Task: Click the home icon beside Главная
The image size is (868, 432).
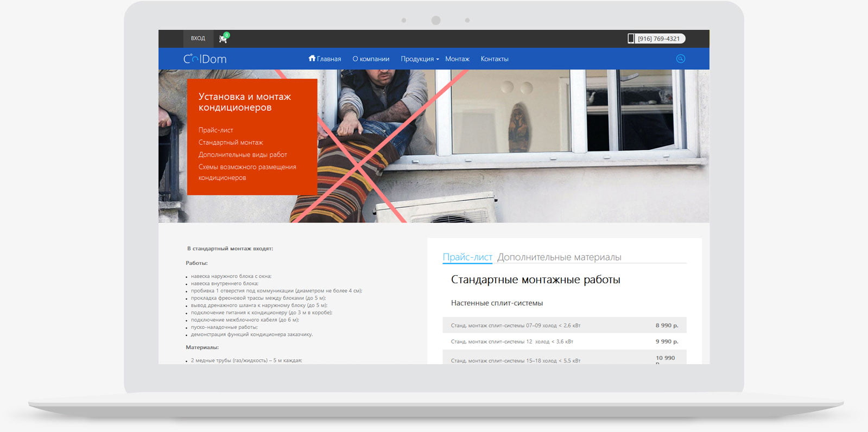Action: click(312, 58)
